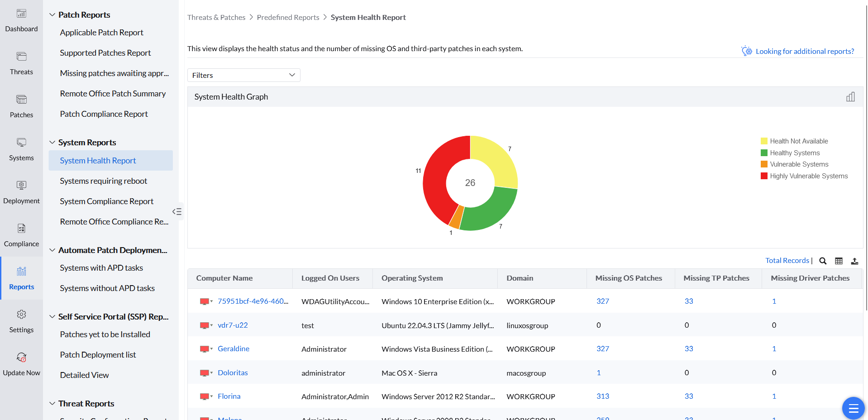868x420 pixels.
Task: Switch graph view using bar chart icon
Action: tap(850, 97)
